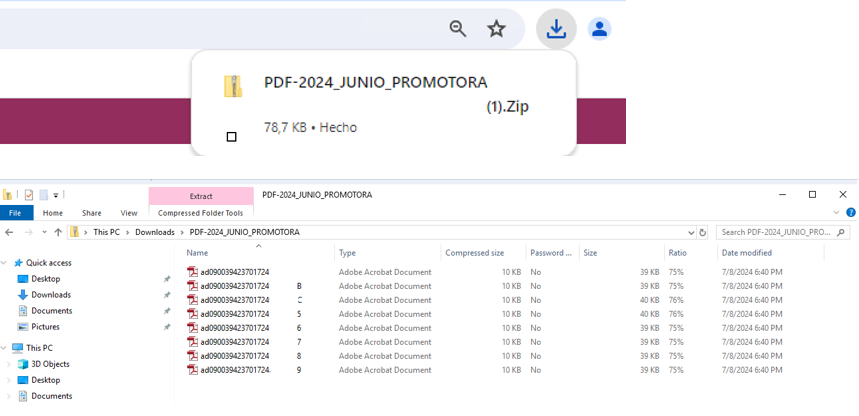
Task: Click the pin icon beside Pictures
Action: pos(167,327)
